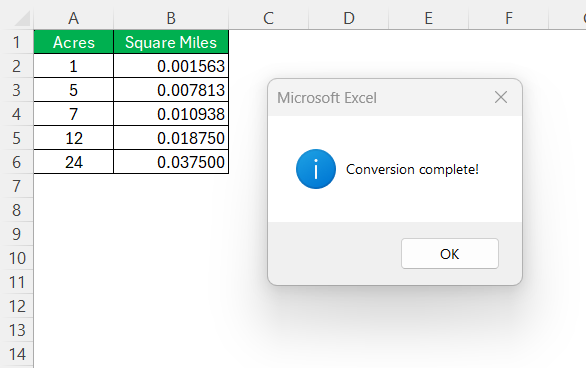Select the Acres cell containing 1
Image resolution: width=586 pixels, height=368 pixels.
pos(74,66)
